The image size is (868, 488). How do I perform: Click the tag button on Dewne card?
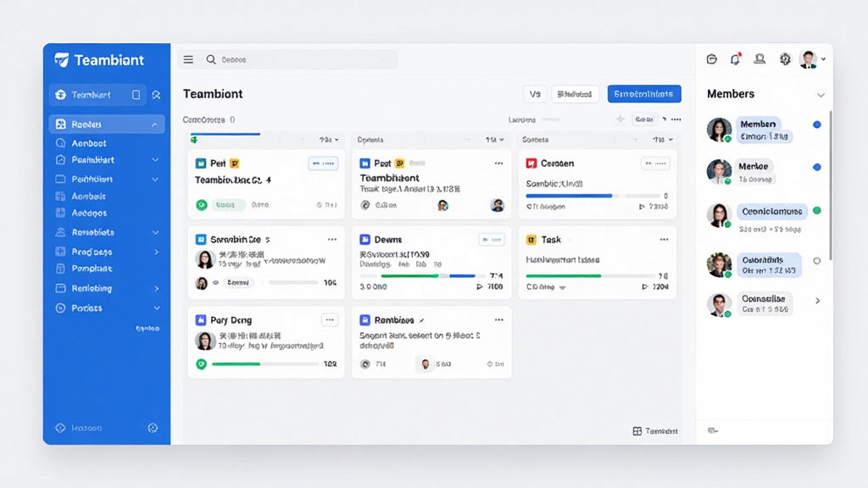(492, 240)
